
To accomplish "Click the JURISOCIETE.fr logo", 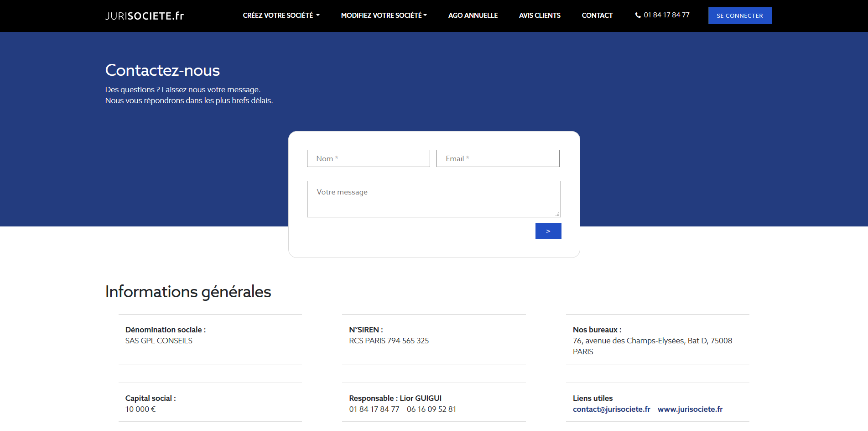I will (144, 16).
